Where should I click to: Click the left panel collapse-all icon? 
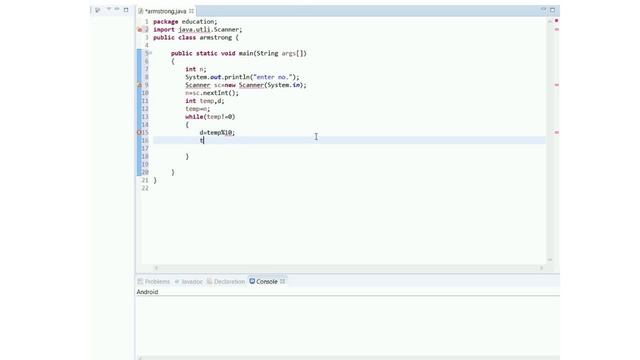(98, 10)
